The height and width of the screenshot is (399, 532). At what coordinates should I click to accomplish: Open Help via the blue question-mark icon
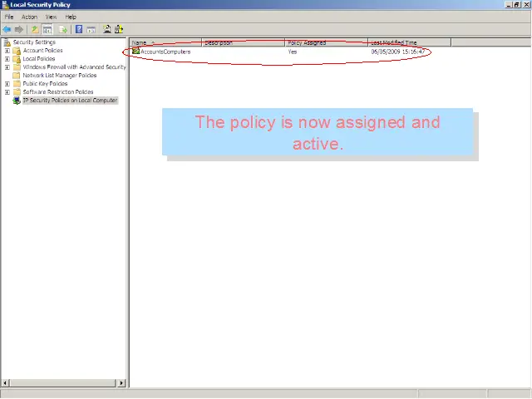coord(78,29)
